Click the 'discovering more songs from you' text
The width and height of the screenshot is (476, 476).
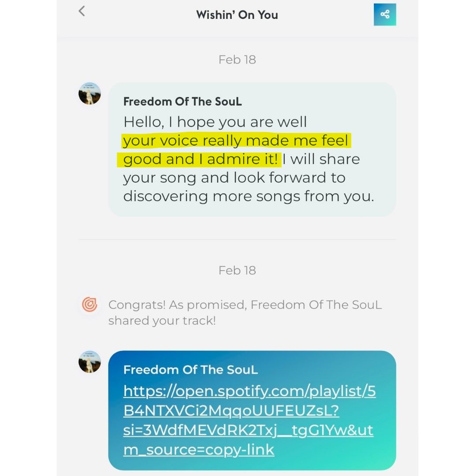click(249, 196)
